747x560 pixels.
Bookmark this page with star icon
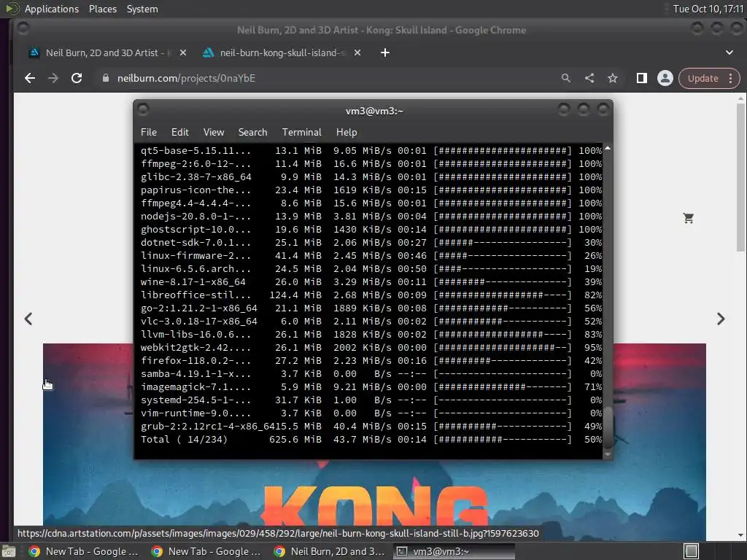(613, 78)
